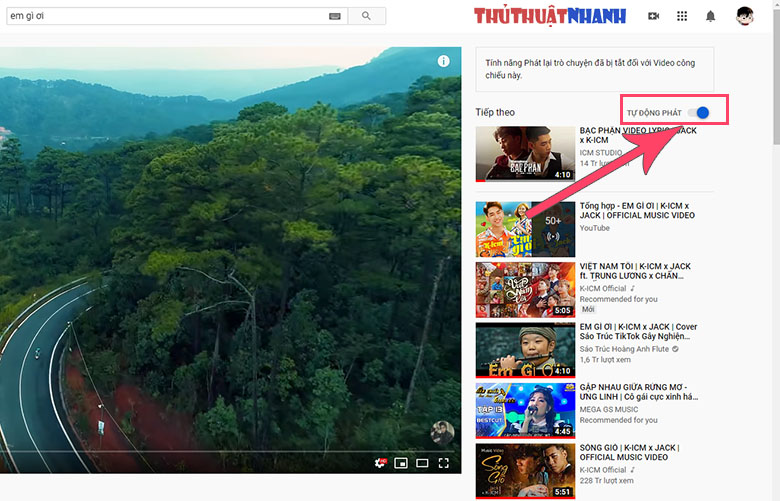This screenshot has height=501, width=780.
Task: Open VIỆT NAM TÔI video thumbnail
Action: click(525, 290)
